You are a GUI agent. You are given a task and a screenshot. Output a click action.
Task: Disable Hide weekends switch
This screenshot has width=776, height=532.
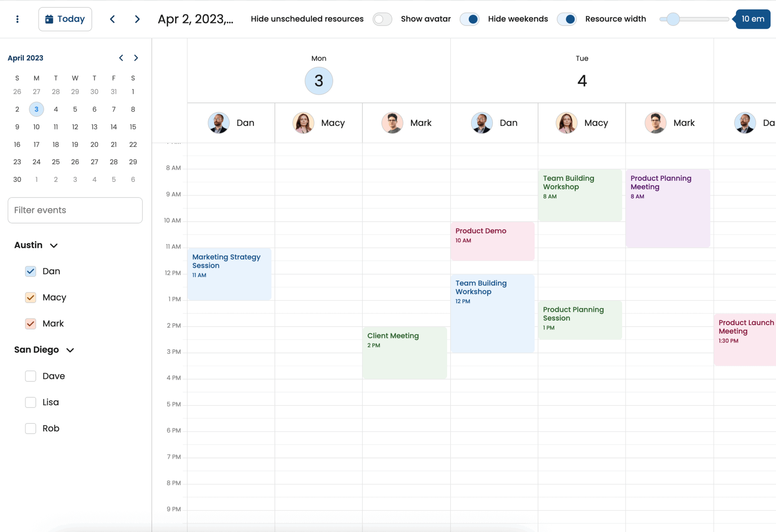[566, 19]
